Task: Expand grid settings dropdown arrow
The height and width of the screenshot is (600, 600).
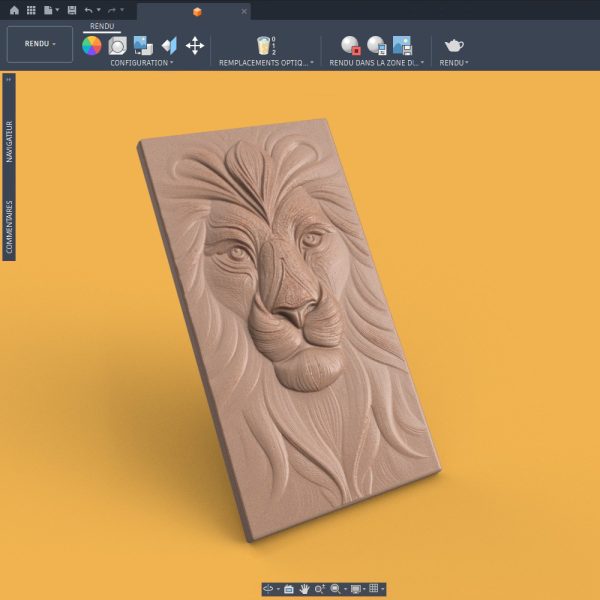Action: coord(382,589)
